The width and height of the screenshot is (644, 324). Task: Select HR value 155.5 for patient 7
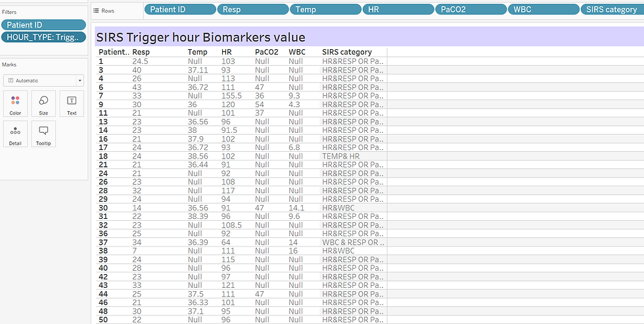pos(231,96)
